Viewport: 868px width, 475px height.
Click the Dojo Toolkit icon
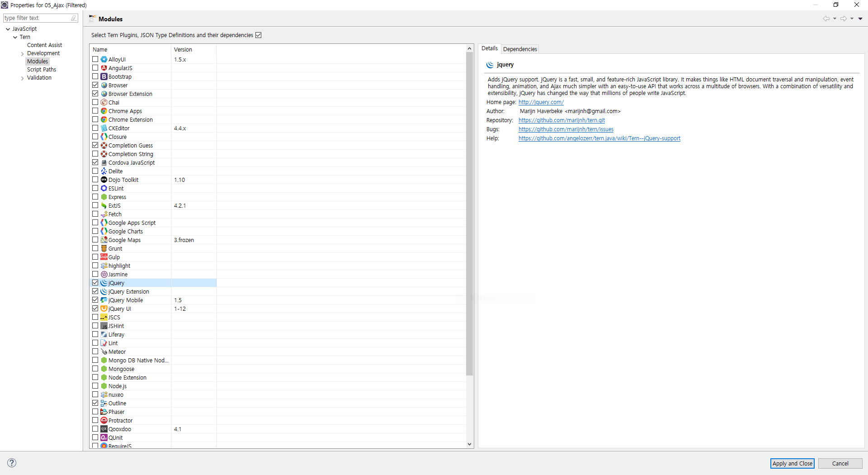click(x=104, y=180)
